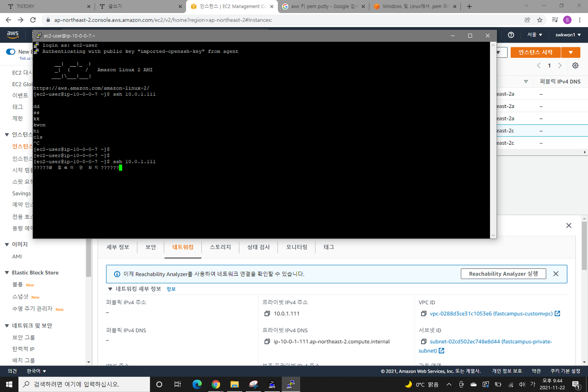Open Microsoft Edge from taskbar
The height and width of the screenshot is (392, 588).
click(x=197, y=384)
